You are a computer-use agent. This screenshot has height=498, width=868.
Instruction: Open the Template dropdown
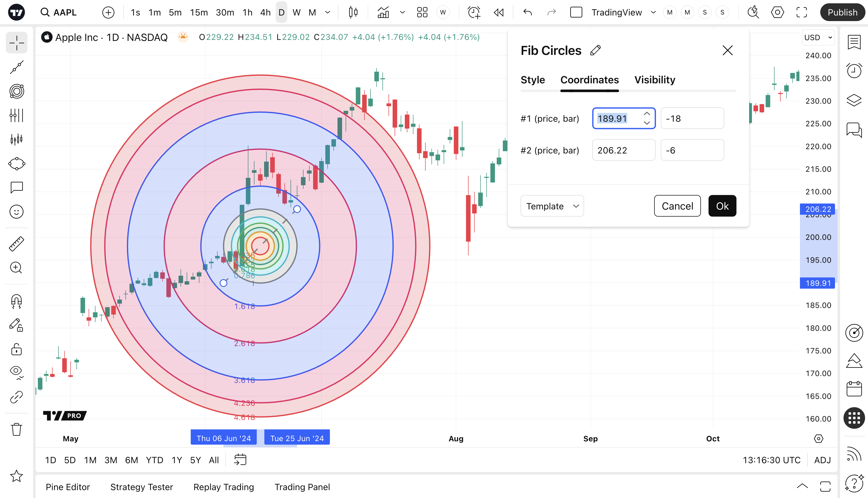[x=552, y=206]
